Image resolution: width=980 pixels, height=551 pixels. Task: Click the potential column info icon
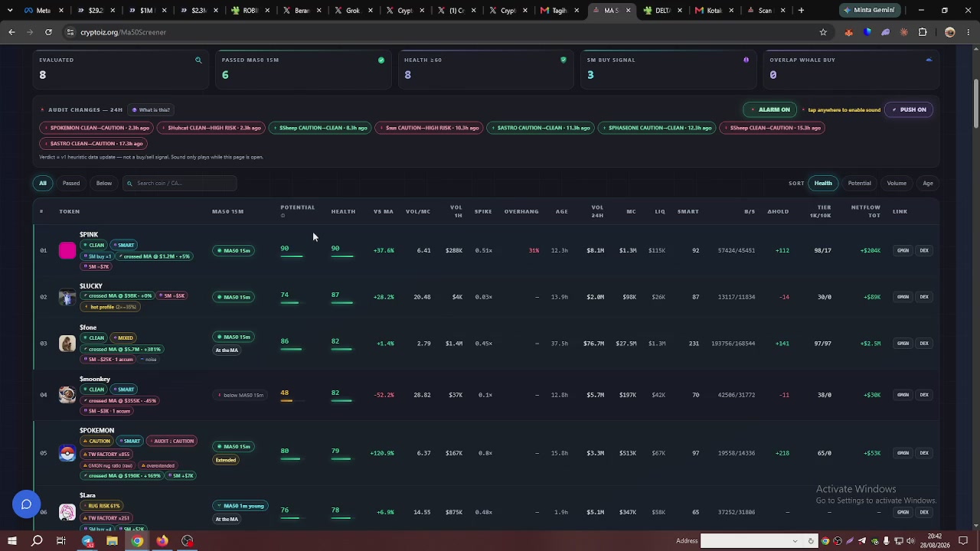283,216
